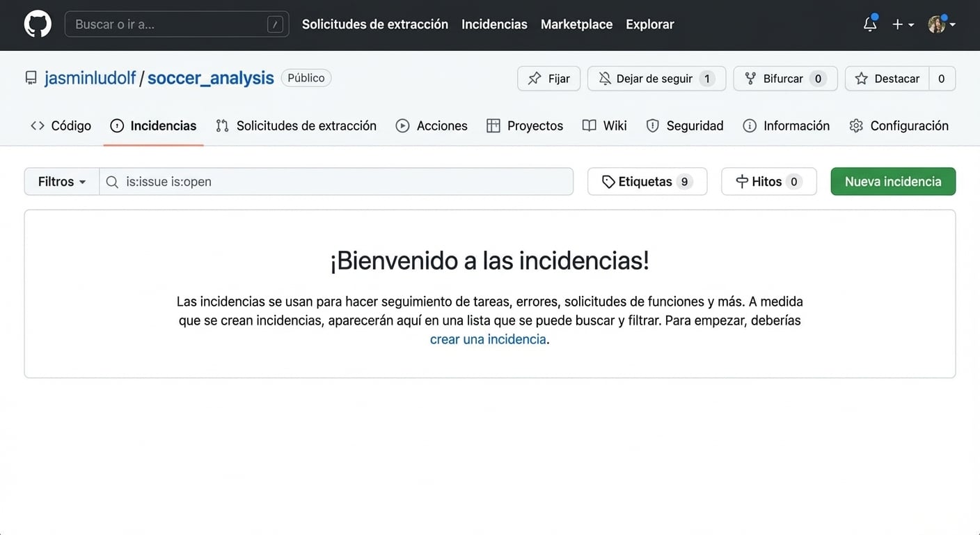
Task: Star the repo with the Destacar button
Action: pyautogui.click(x=887, y=79)
